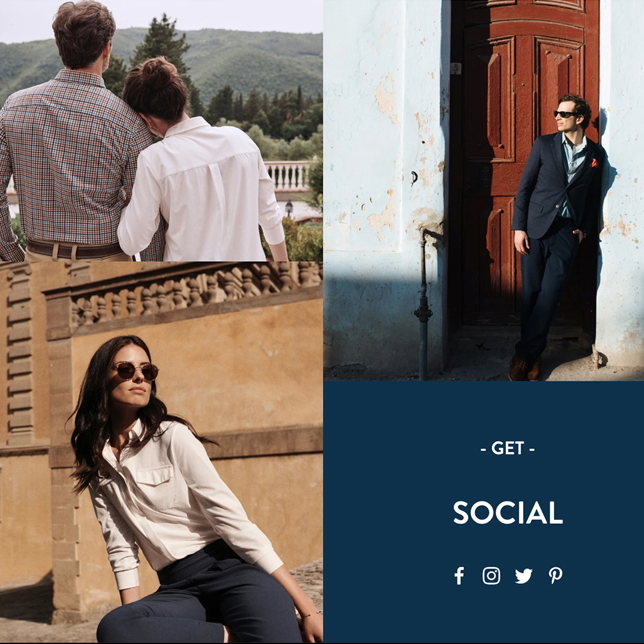Click the man's brown leather shoes
The height and width of the screenshot is (644, 644).
click(x=525, y=369)
